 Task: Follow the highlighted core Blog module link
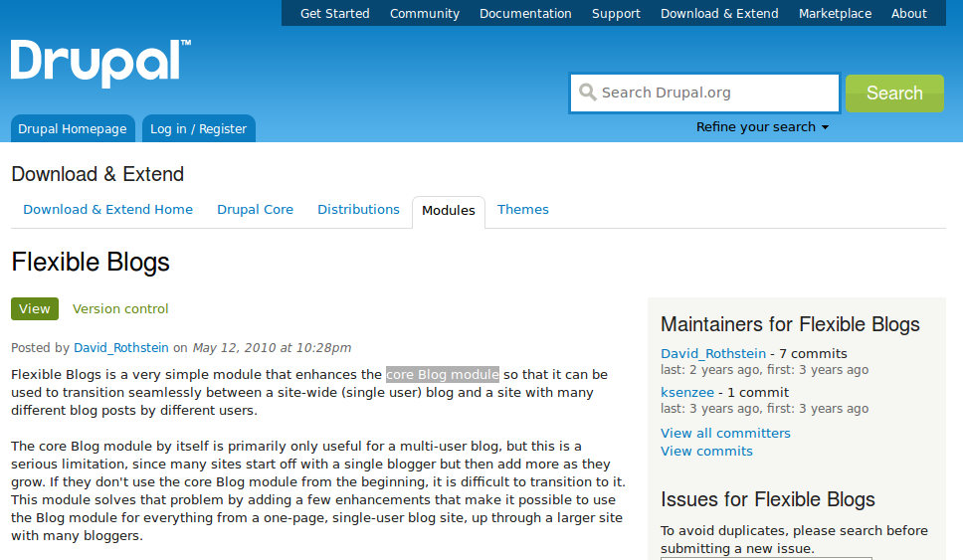tap(442, 375)
